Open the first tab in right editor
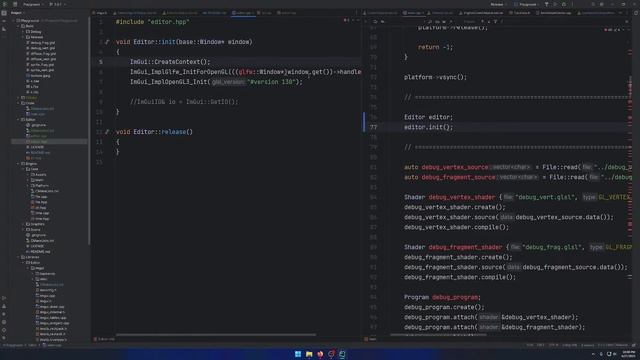 (380, 13)
